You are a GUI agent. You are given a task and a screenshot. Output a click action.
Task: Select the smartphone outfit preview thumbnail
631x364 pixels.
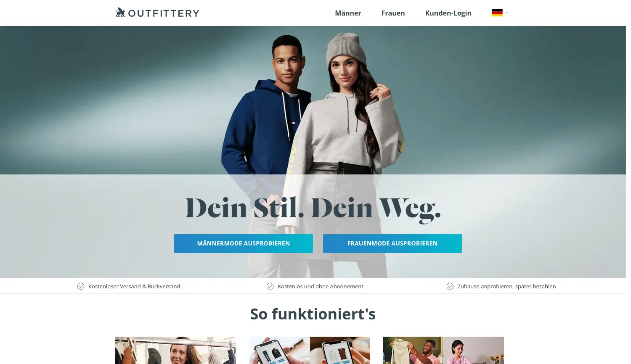[x=310, y=350]
